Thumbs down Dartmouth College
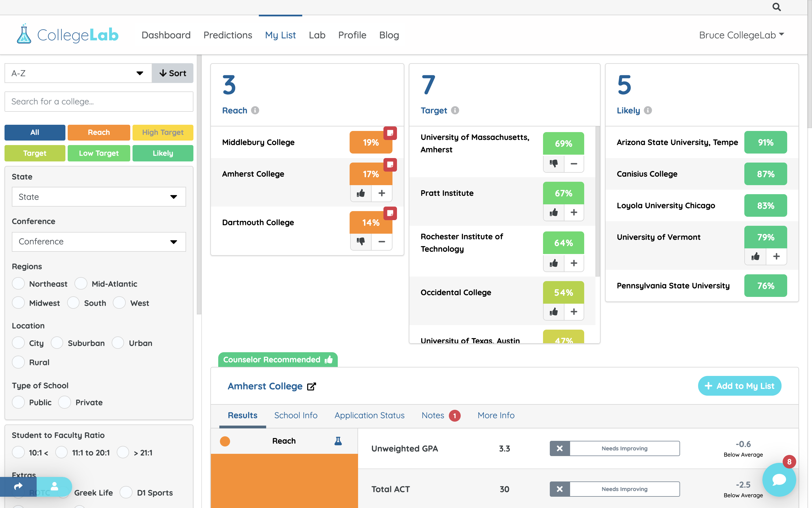This screenshot has height=508, width=812. pyautogui.click(x=361, y=242)
